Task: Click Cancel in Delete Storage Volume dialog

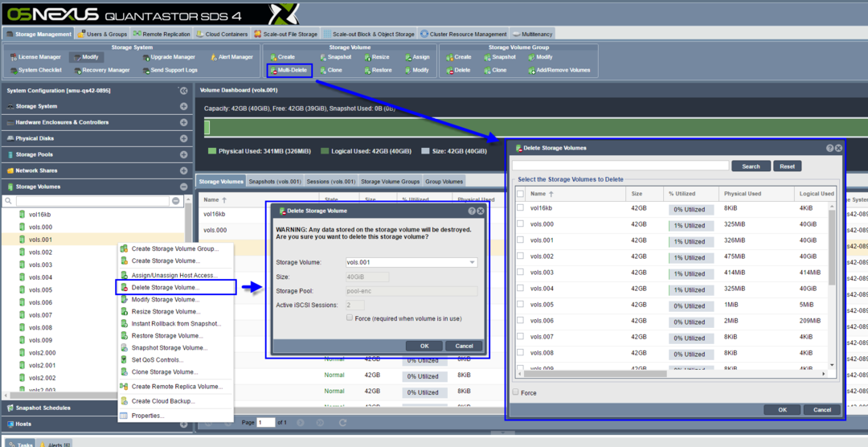Action: click(464, 346)
